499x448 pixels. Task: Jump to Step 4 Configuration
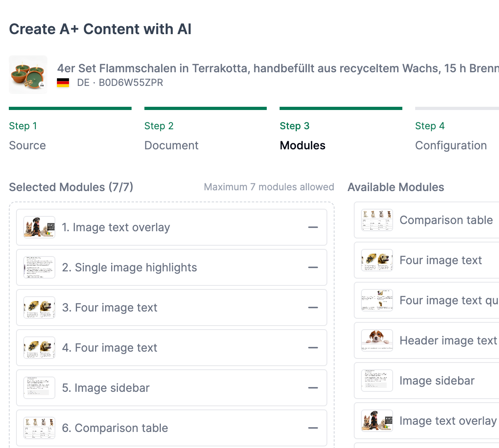point(451,136)
